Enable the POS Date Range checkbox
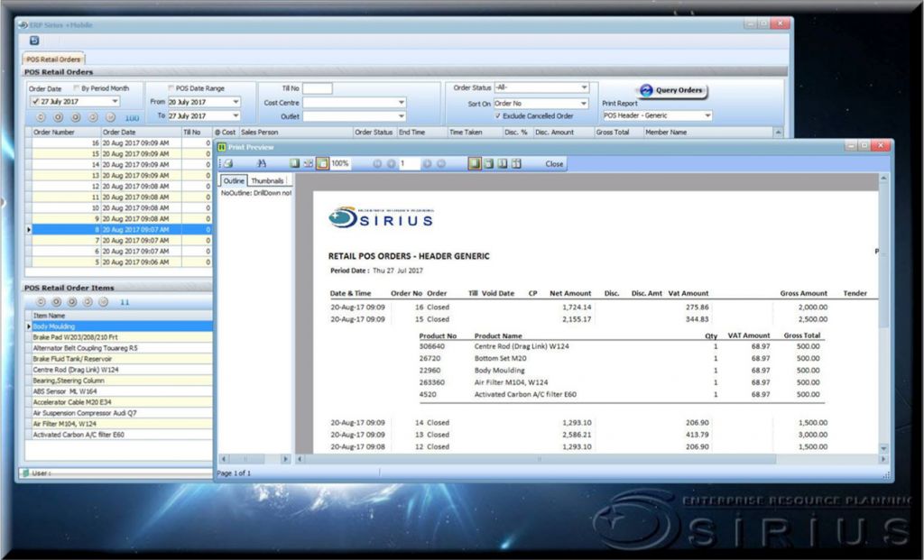The width and height of the screenshot is (924, 560). pyautogui.click(x=171, y=88)
